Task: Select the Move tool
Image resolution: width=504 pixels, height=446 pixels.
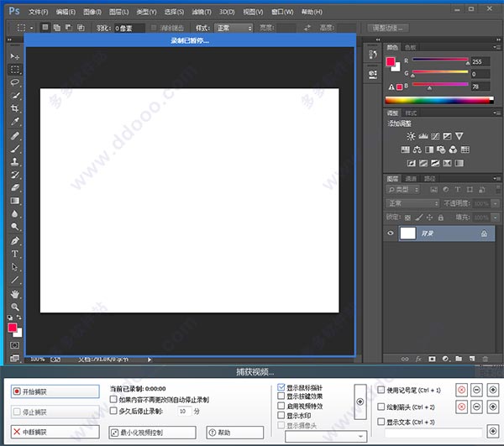Action: tap(14, 56)
